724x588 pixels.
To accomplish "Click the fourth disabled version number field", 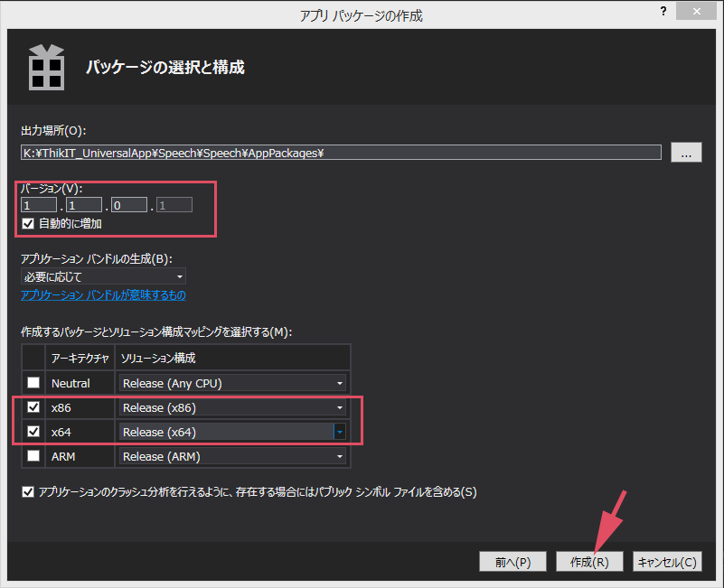I will [x=174, y=205].
